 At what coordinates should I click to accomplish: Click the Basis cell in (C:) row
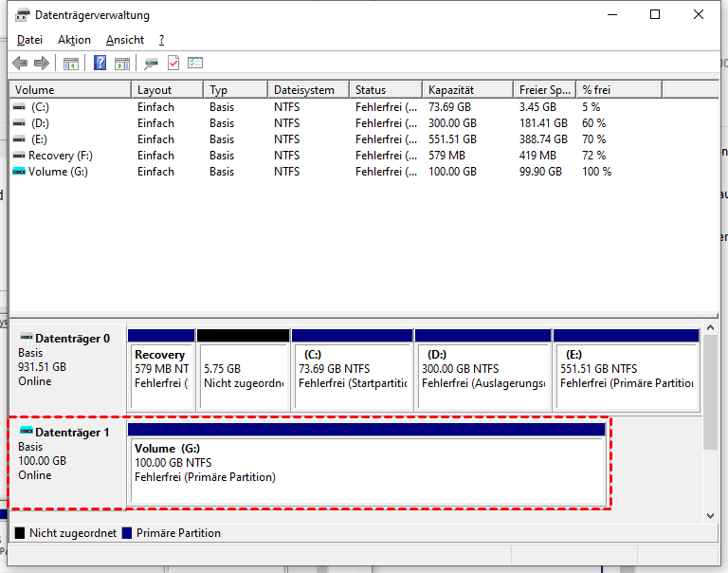(x=222, y=107)
